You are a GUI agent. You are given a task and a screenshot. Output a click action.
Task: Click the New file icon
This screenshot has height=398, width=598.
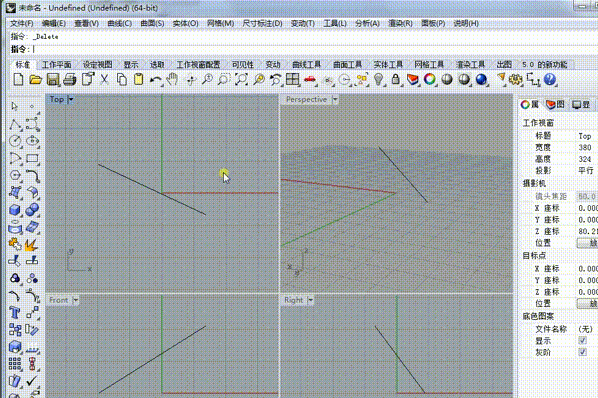click(x=18, y=79)
